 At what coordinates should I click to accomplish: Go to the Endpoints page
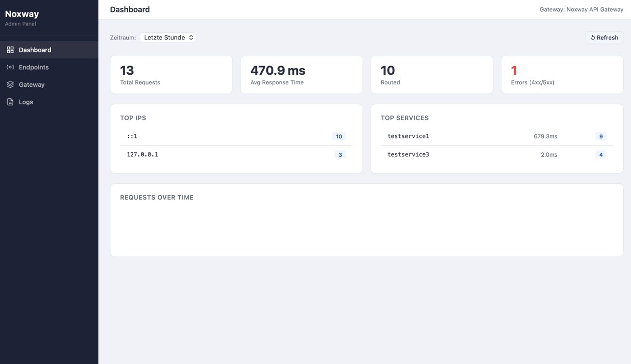[49, 67]
